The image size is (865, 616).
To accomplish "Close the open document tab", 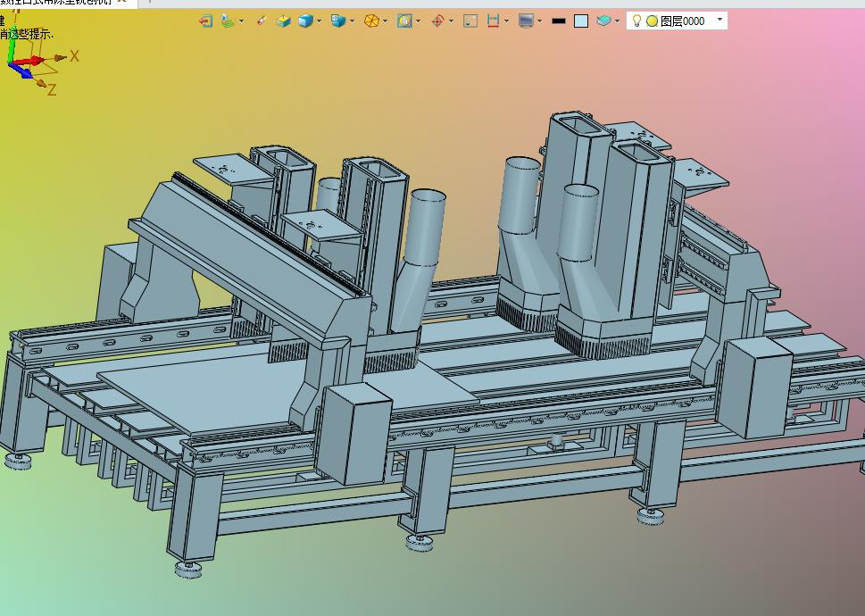I will [x=122, y=2].
